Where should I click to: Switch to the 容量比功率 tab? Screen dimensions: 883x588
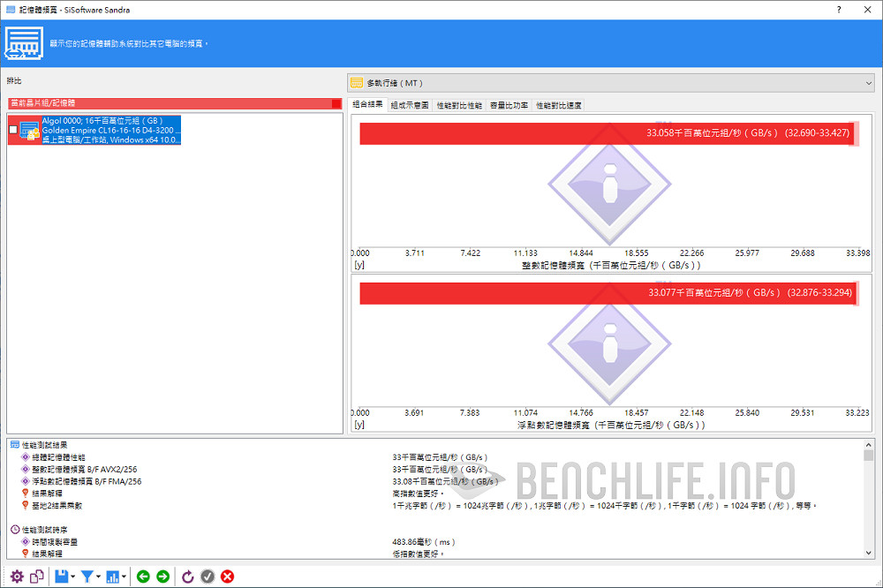[509, 105]
